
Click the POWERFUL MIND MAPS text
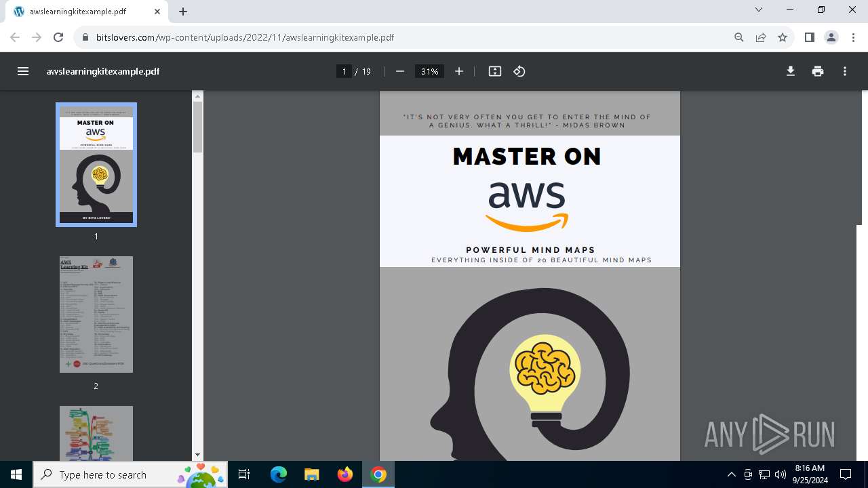[530, 250]
